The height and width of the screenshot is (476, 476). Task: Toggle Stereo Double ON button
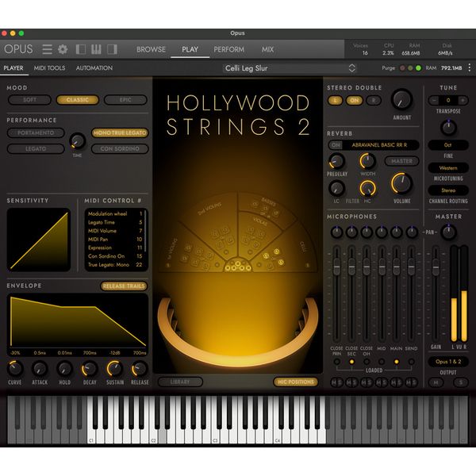pos(355,101)
